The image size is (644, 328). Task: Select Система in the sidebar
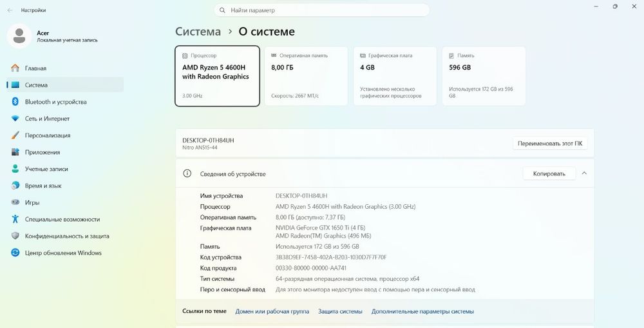[x=65, y=84]
